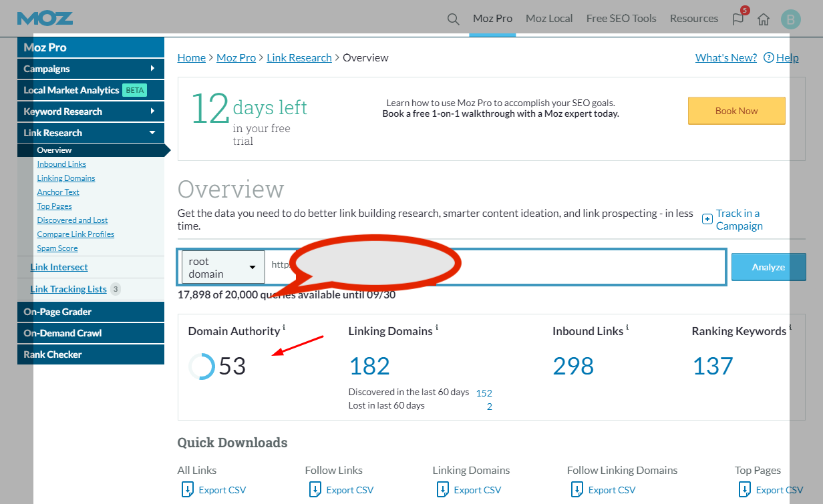Click the Home breadcrumb link

[192, 57]
